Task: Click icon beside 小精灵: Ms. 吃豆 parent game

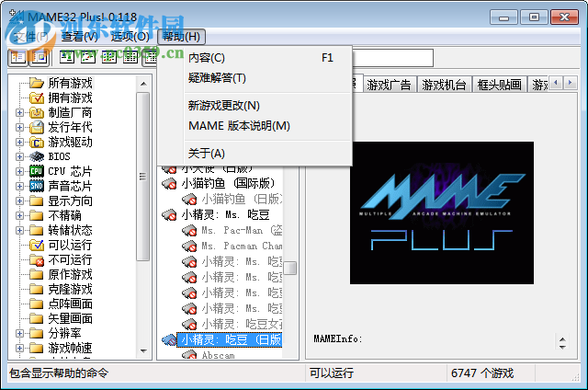Action: 169,215
